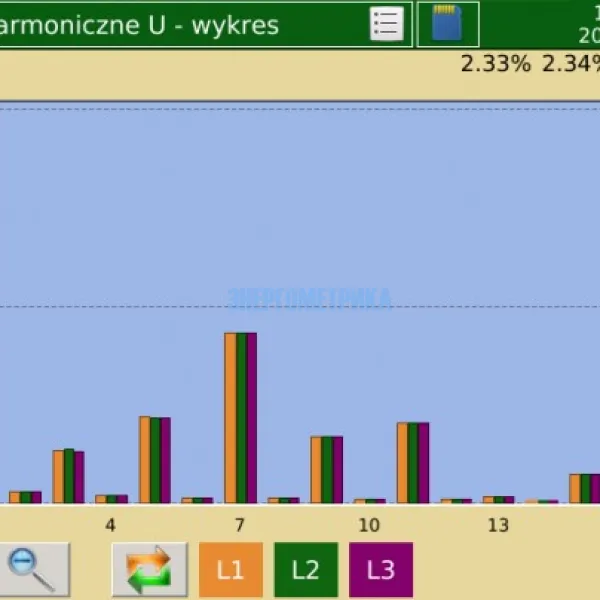Select the 5th harmonic bar group
This screenshot has width=600, height=600.
pyautogui.click(x=154, y=460)
